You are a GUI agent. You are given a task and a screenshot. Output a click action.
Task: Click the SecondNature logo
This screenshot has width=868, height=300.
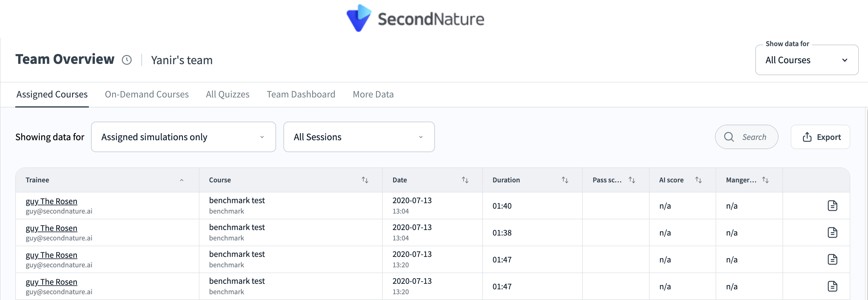(415, 19)
